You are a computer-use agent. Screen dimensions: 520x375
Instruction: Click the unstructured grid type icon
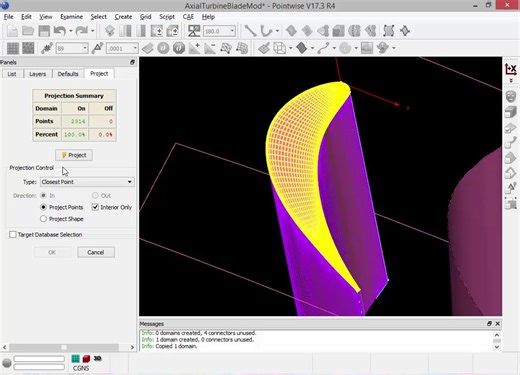click(x=28, y=48)
